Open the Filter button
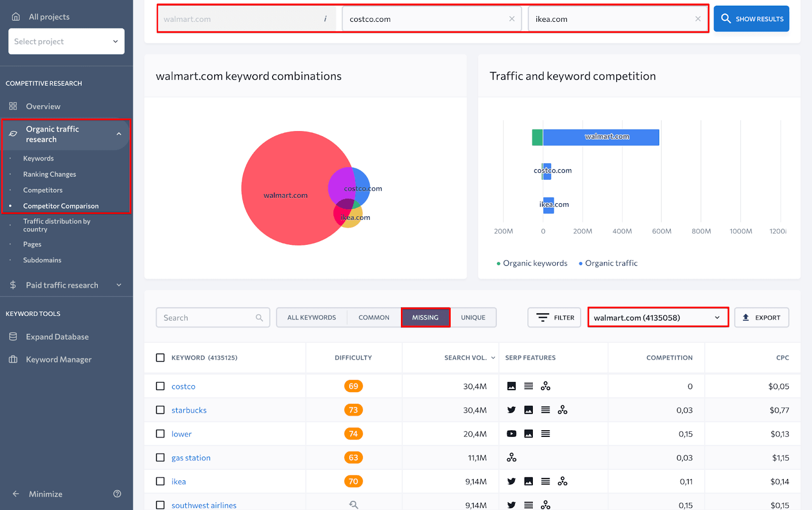Screen dimensions: 812x510 click(x=554, y=317)
